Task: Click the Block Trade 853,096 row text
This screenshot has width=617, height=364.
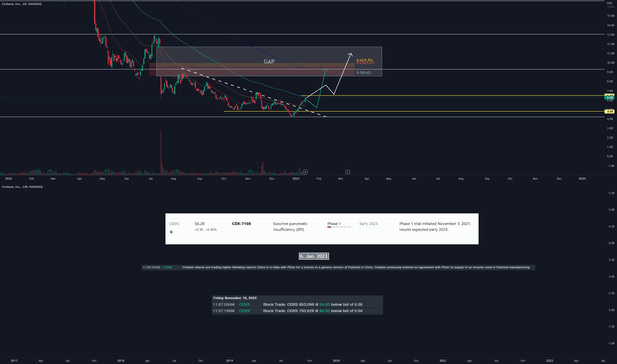Action: (313, 304)
